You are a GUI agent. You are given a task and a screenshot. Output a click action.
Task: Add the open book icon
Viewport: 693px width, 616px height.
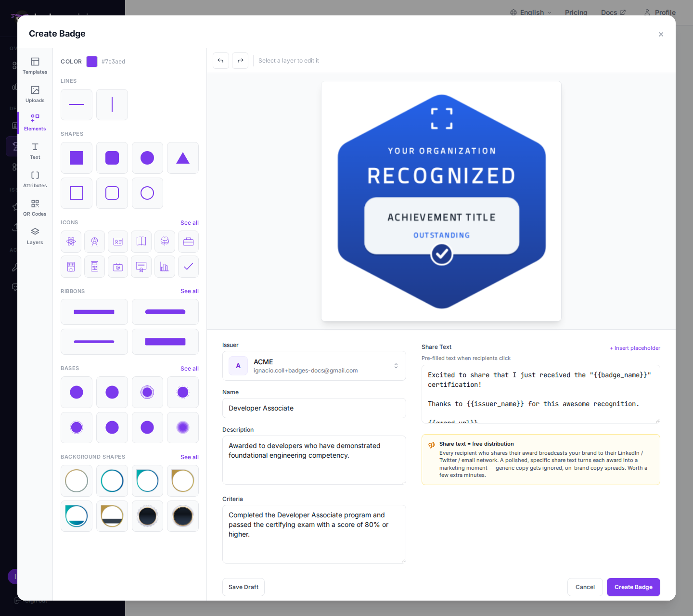pyautogui.click(x=141, y=242)
